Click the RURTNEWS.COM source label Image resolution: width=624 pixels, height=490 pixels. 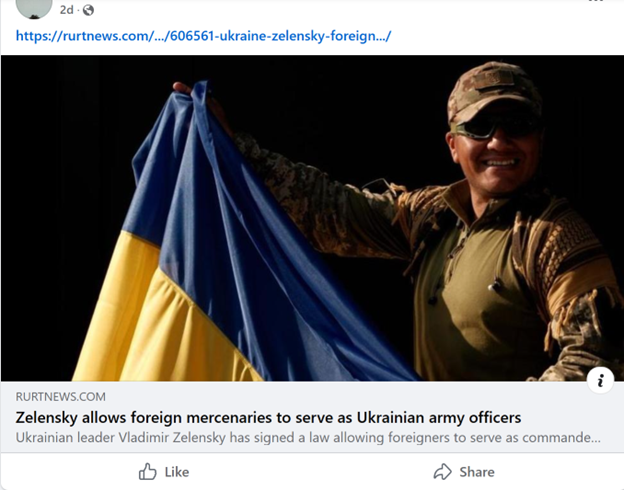tap(60, 396)
